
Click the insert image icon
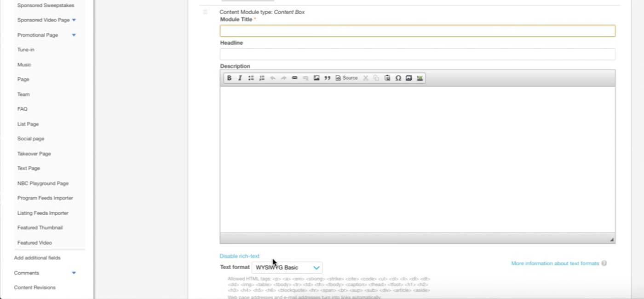pos(316,78)
